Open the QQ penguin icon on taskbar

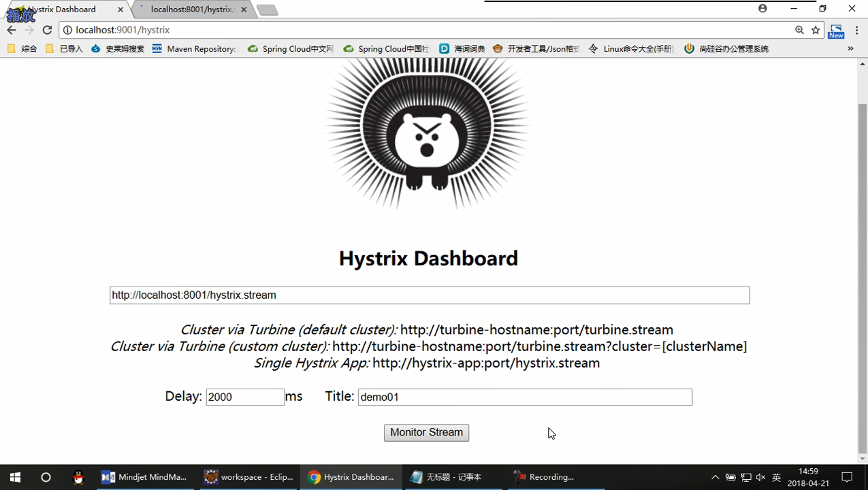(78, 477)
